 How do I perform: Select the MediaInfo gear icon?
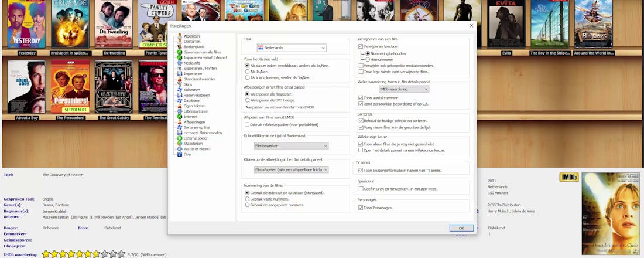point(180,63)
